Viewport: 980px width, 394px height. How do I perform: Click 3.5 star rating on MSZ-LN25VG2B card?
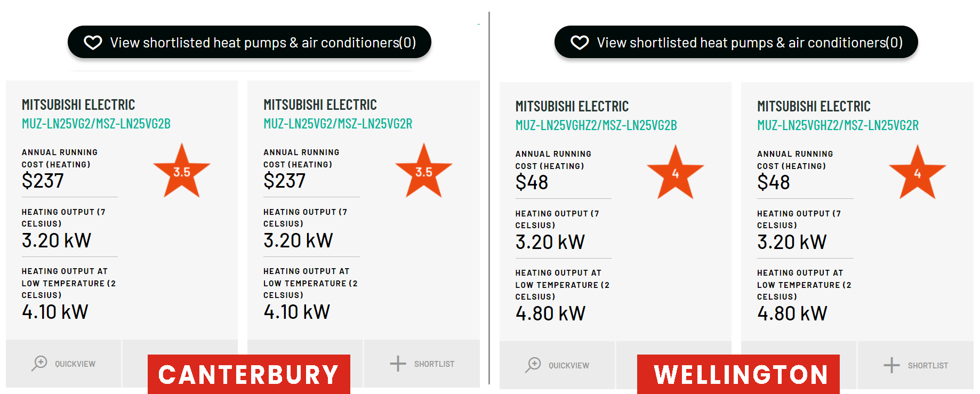182,172
